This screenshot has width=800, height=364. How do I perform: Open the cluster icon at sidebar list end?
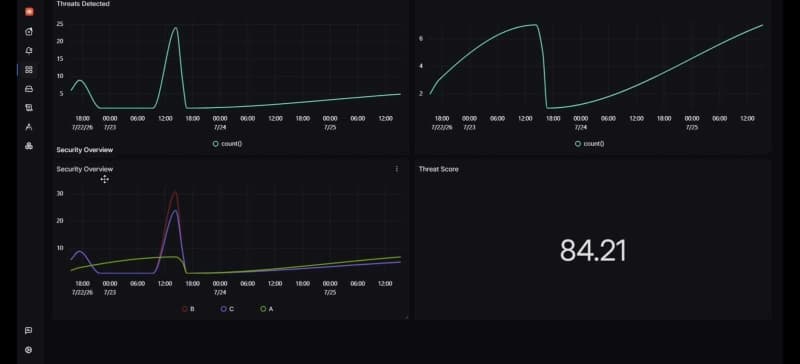point(29,146)
